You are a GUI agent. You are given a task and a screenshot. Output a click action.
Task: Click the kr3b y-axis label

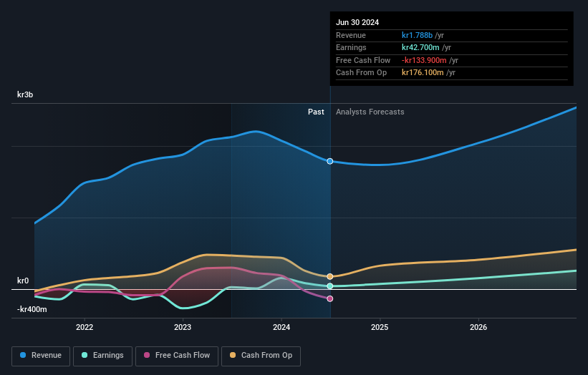coord(25,94)
